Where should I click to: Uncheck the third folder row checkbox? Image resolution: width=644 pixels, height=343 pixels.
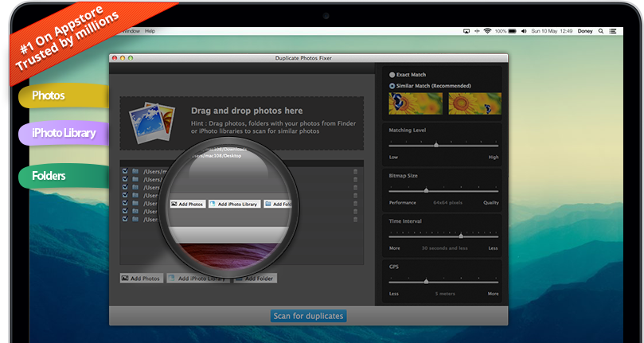[x=125, y=187]
